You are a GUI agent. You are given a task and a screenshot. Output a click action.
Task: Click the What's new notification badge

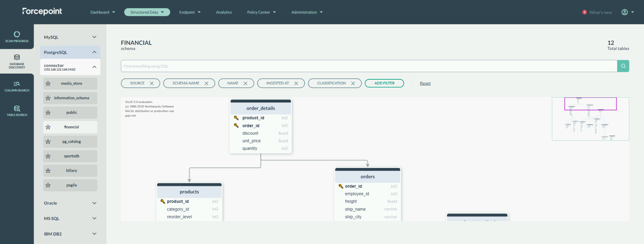tap(584, 12)
